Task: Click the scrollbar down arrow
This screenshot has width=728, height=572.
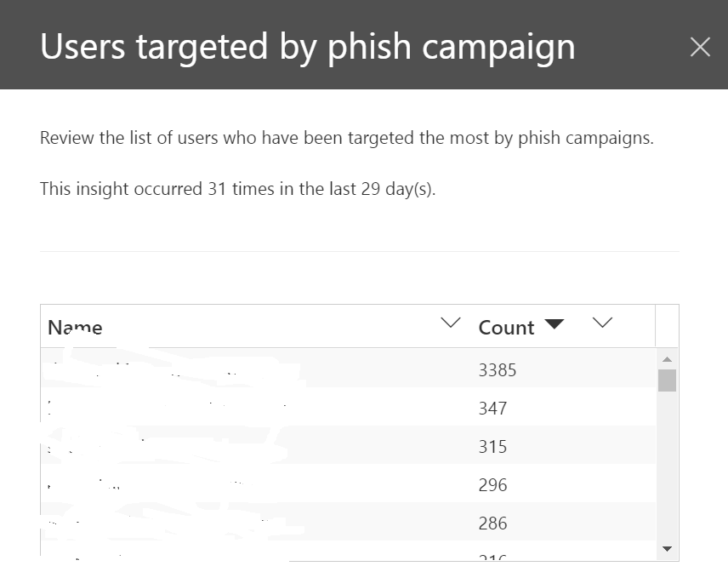Action: pos(668,549)
